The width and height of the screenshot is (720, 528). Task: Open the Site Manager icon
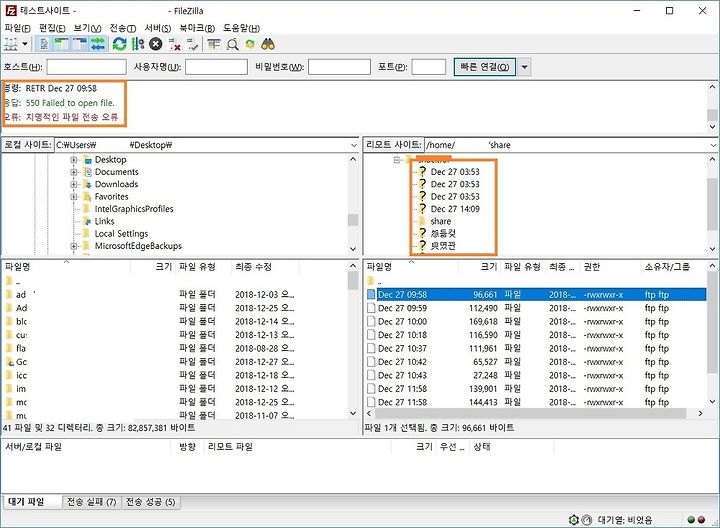tap(11, 45)
